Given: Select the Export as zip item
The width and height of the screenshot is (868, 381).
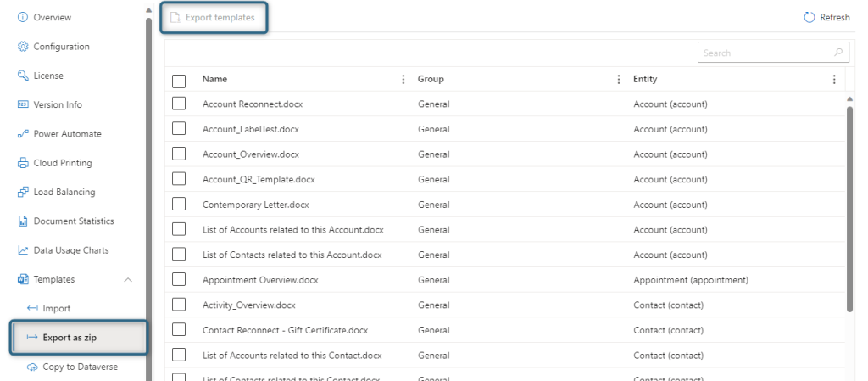Looking at the screenshot, I should point(79,337).
